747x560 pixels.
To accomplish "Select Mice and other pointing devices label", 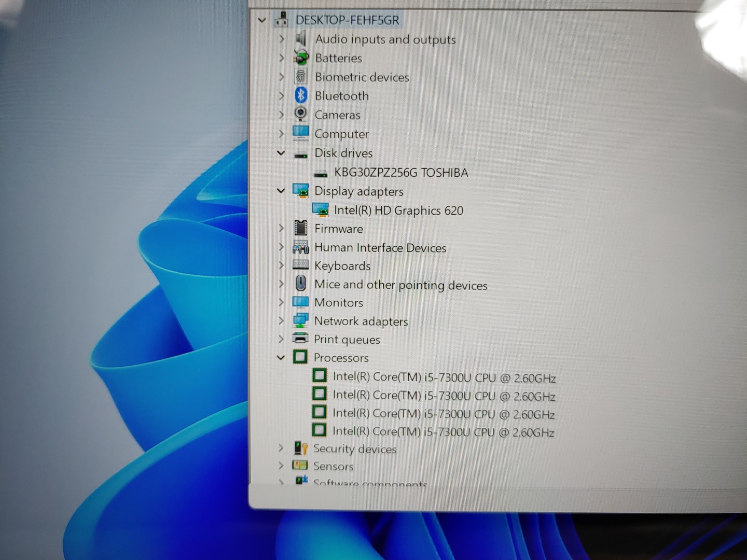I will (400, 285).
